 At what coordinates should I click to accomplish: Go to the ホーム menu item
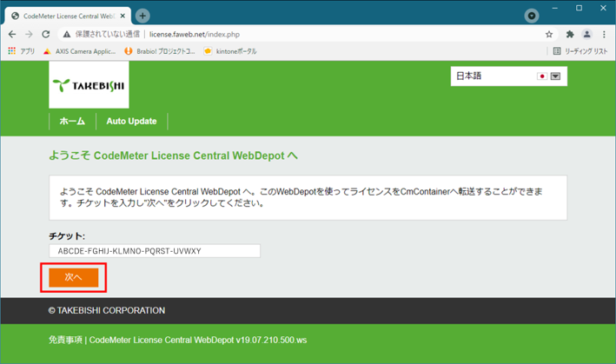coord(72,122)
